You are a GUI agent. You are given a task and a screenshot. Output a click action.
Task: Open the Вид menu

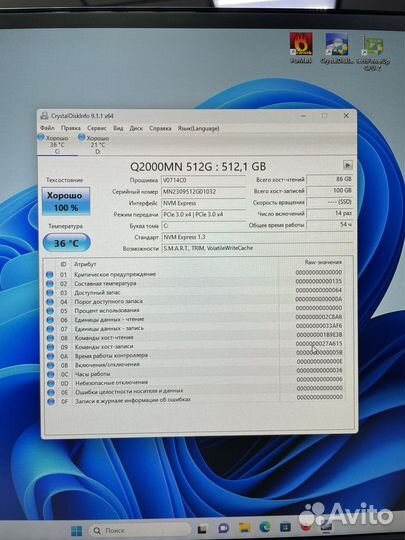click(x=118, y=128)
